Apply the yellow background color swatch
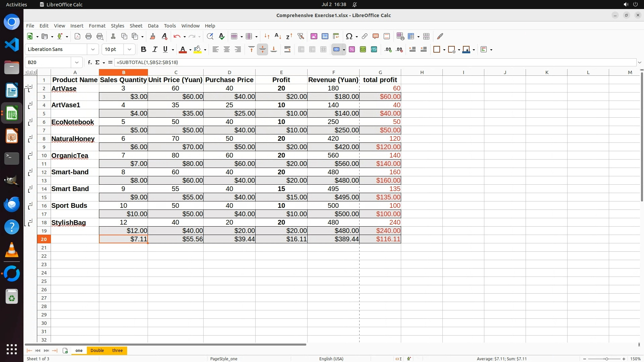This screenshot has width=644, height=362. 197,49
